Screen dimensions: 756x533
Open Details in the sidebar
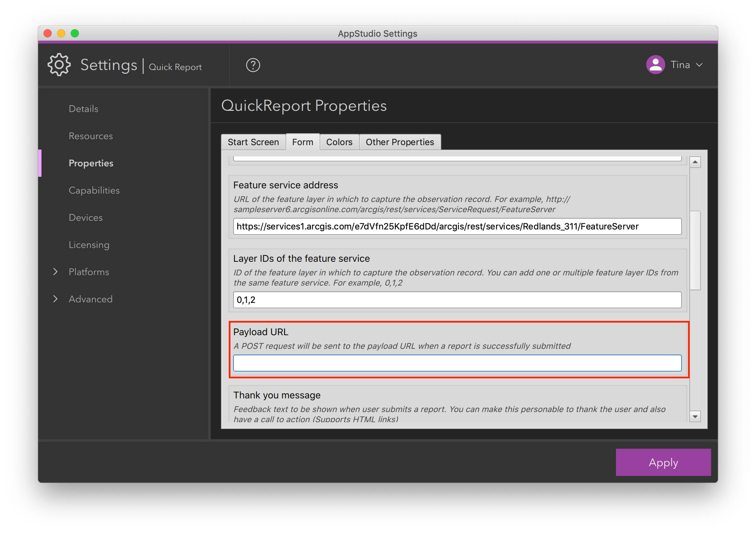(83, 109)
